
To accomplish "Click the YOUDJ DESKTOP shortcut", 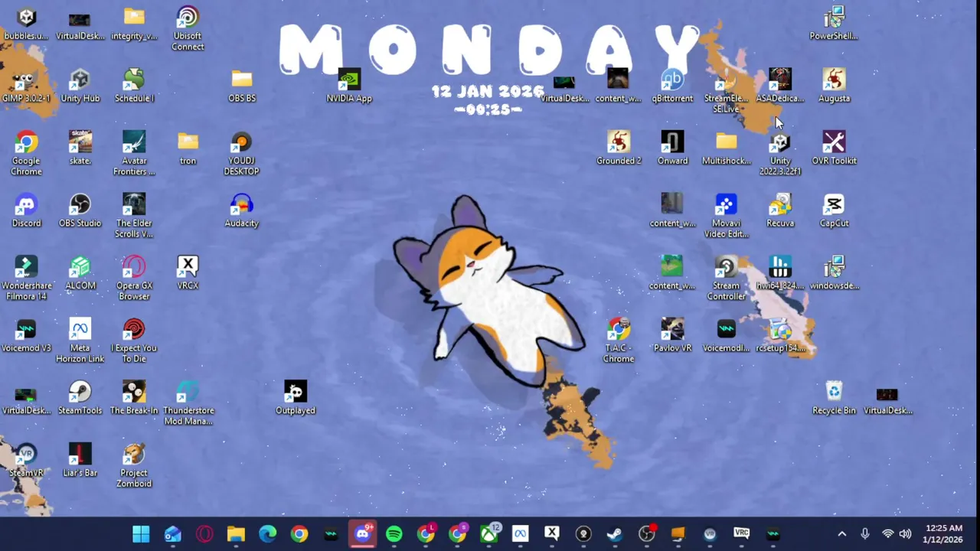I will point(242,153).
